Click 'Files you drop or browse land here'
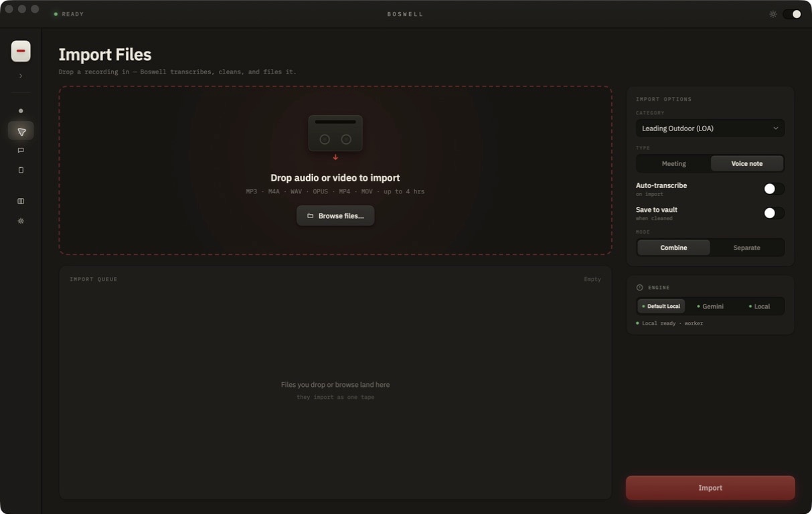 tap(335, 385)
